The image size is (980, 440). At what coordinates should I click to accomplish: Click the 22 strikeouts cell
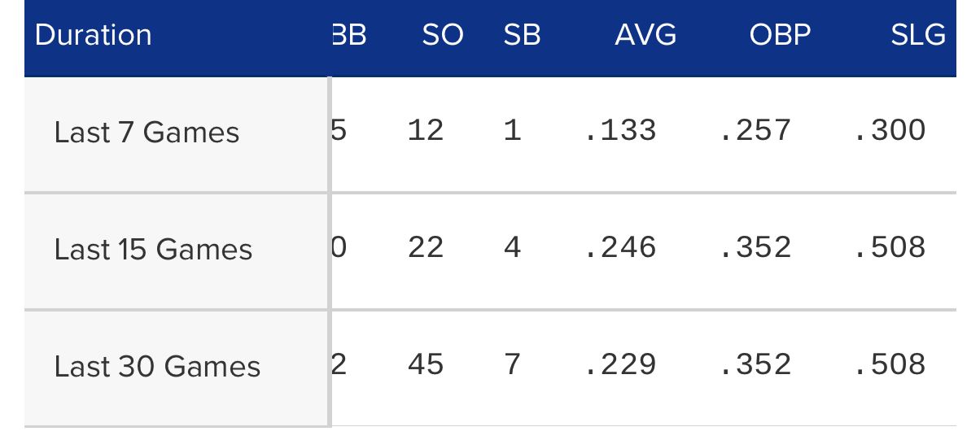[426, 247]
